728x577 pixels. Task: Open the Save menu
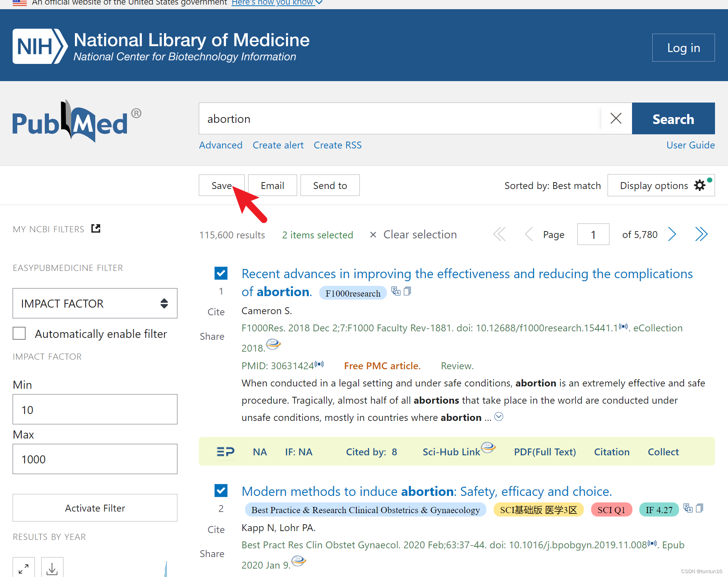click(221, 185)
